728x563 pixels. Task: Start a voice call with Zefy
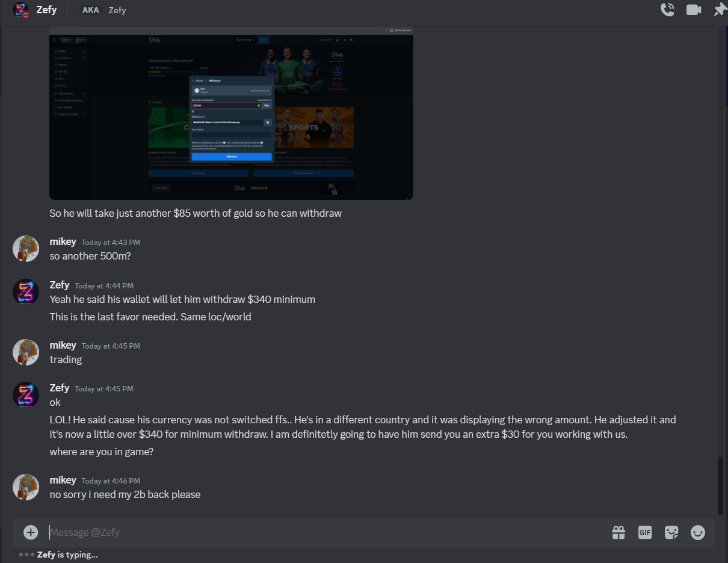(667, 10)
